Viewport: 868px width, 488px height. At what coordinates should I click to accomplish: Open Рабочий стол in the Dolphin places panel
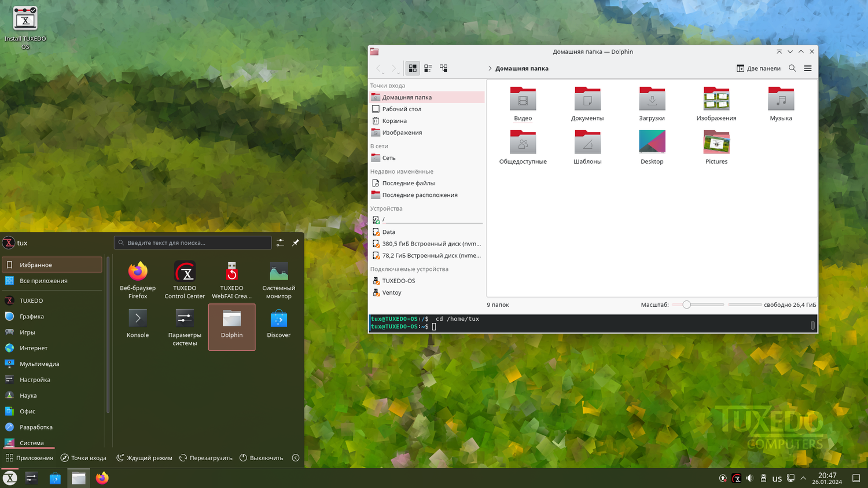click(427, 109)
